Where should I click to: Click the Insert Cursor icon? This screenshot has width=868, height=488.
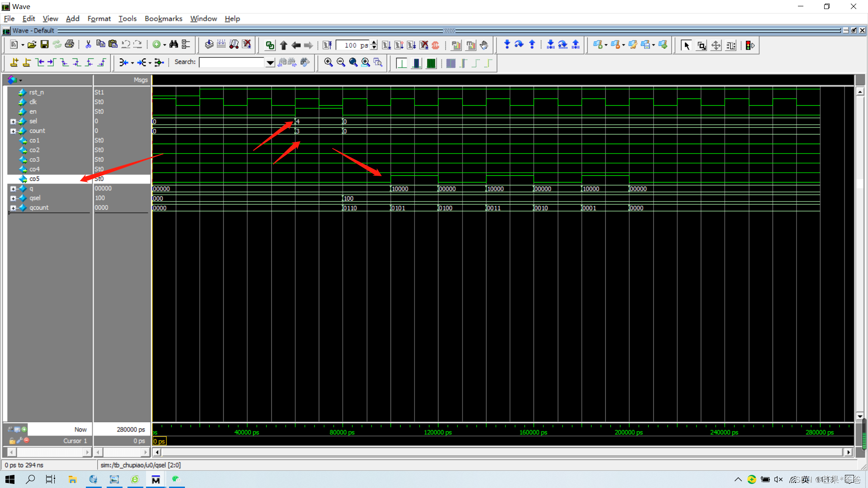14,62
